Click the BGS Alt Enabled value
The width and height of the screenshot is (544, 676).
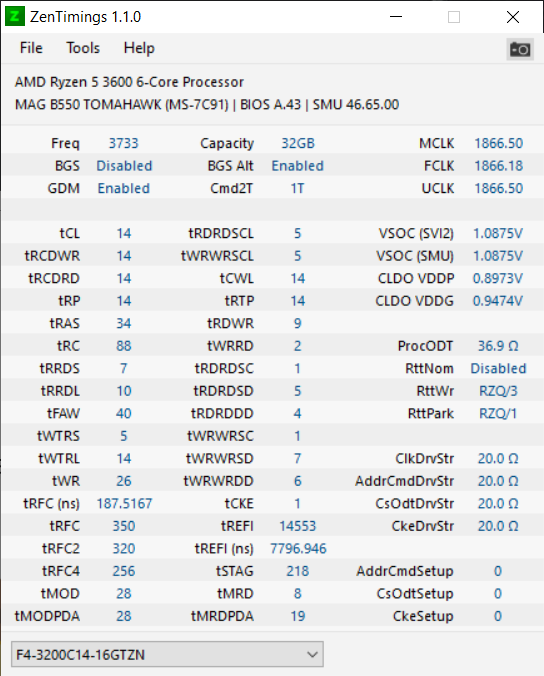click(x=297, y=166)
